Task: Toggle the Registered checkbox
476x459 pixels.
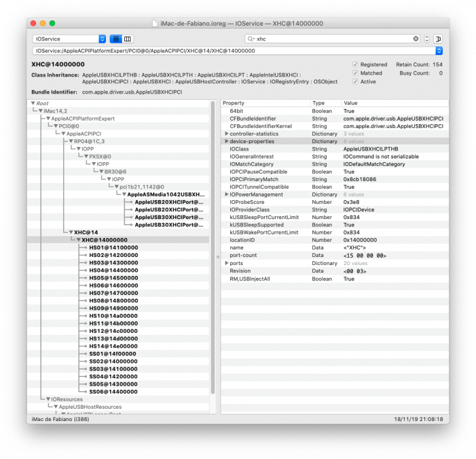Action: tap(355, 65)
